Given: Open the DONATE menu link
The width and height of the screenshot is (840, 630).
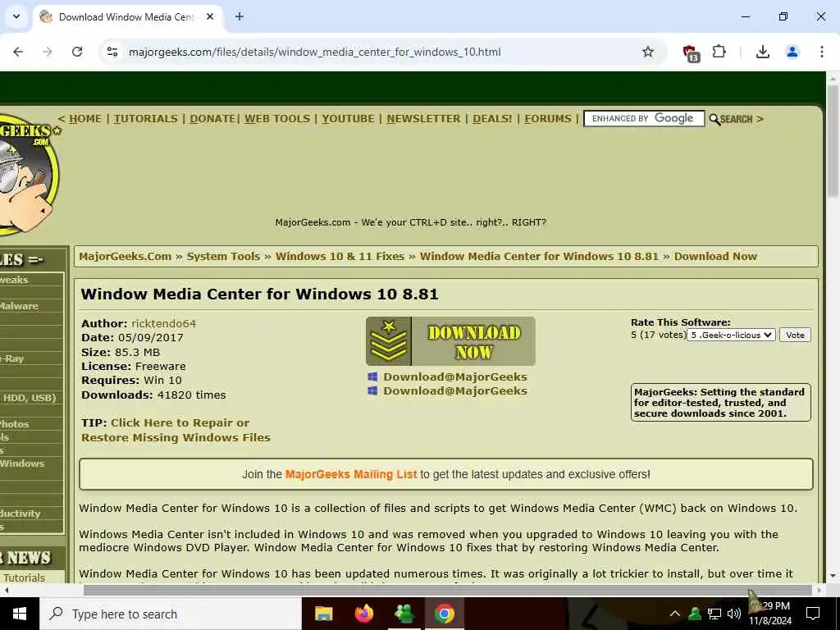Looking at the screenshot, I should click(212, 119).
